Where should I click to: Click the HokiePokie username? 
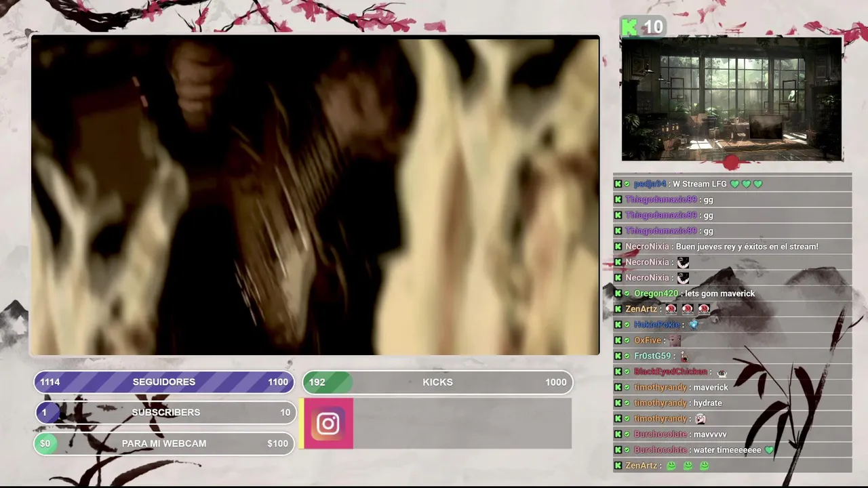(x=656, y=325)
